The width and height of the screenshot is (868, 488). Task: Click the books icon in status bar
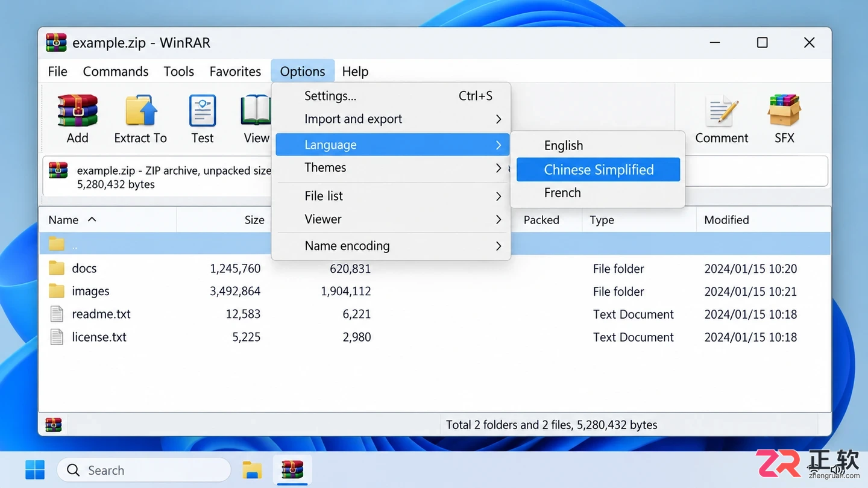click(54, 425)
